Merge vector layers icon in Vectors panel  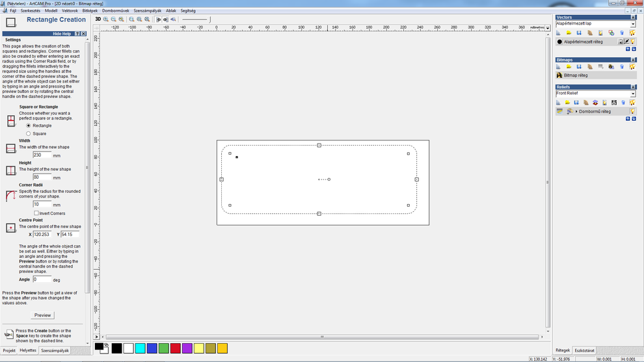click(x=611, y=33)
